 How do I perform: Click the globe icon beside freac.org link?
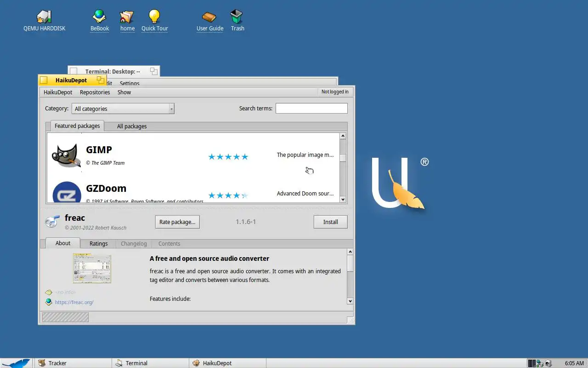pos(49,302)
